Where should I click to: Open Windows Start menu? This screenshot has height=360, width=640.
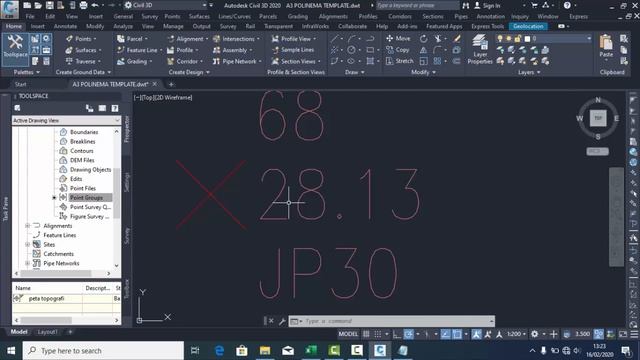[11, 351]
